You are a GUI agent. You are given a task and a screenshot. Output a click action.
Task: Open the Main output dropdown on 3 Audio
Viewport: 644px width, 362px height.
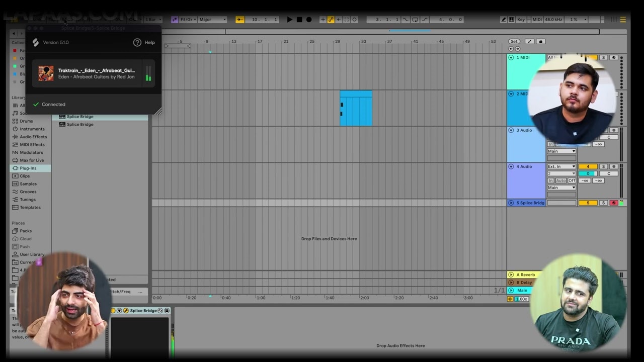[561, 151]
